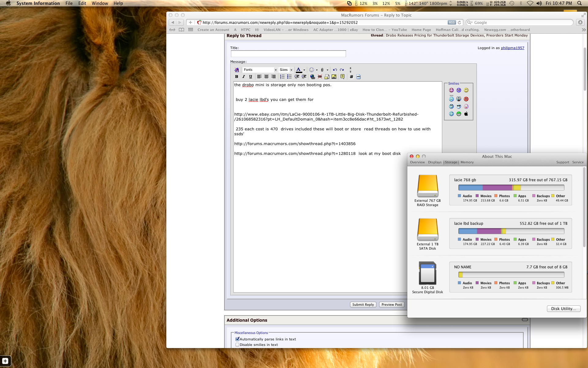The height and width of the screenshot is (368, 588).
Task: Decrease indent of message text
Action: [x=297, y=77]
